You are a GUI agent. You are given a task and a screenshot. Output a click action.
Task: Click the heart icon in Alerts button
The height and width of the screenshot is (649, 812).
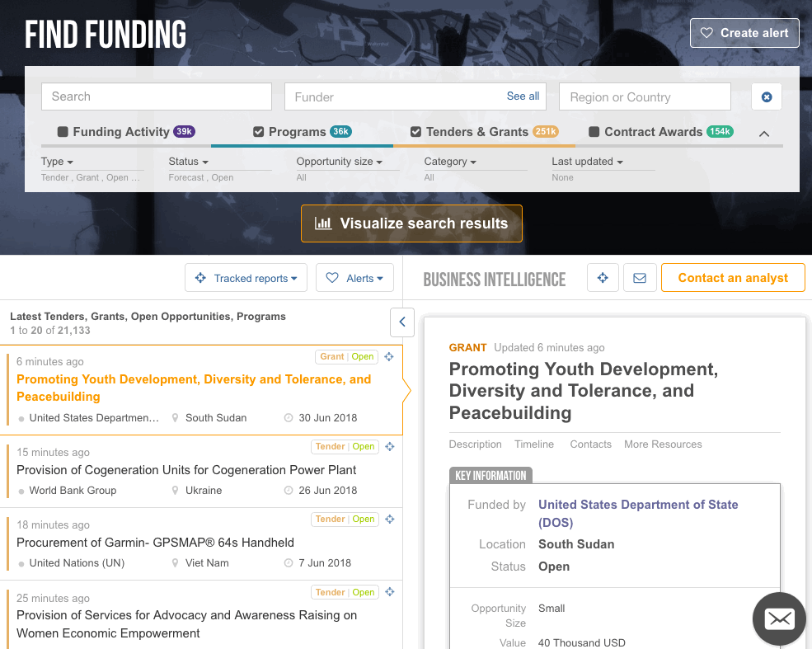click(x=332, y=278)
